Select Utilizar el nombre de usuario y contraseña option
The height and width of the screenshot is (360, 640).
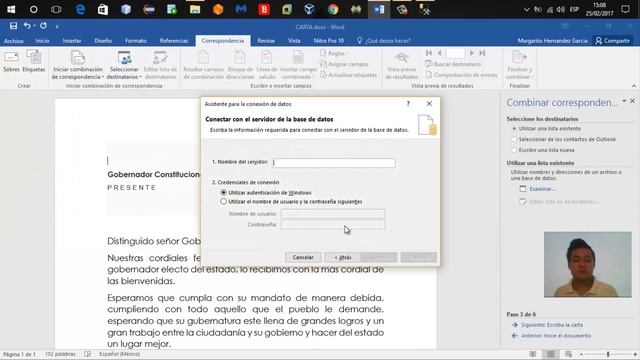click(291, 202)
